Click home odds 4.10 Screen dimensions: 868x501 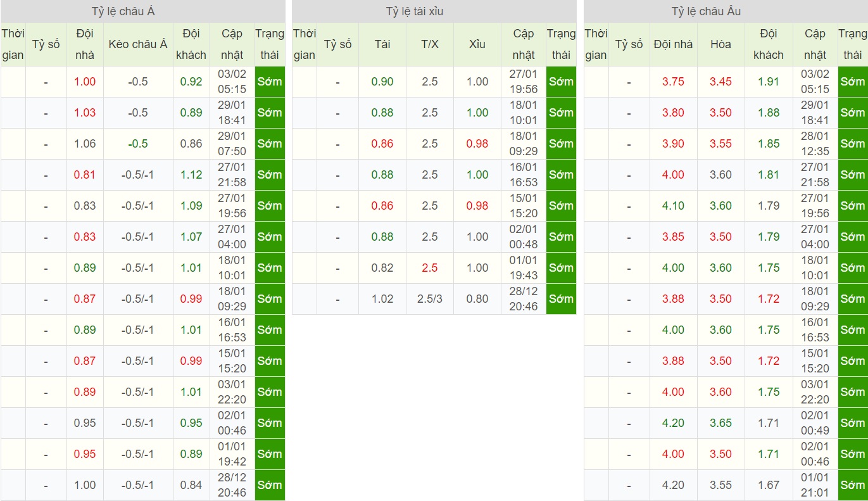pyautogui.click(x=673, y=206)
